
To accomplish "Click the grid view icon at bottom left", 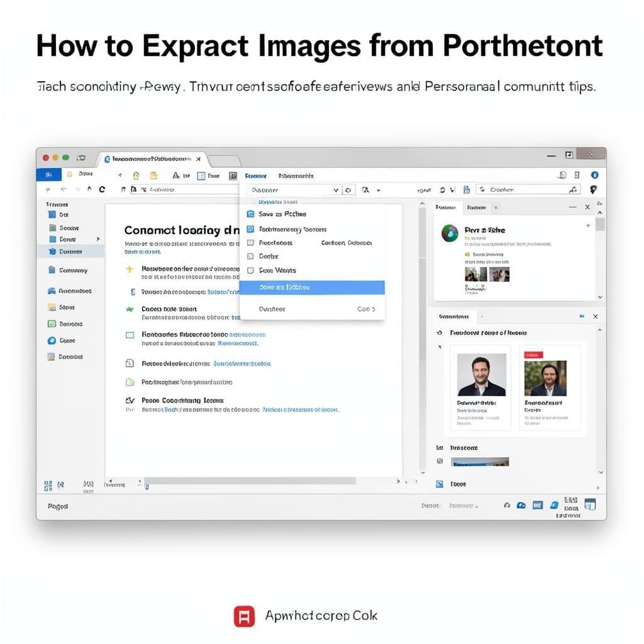I will pos(48,486).
